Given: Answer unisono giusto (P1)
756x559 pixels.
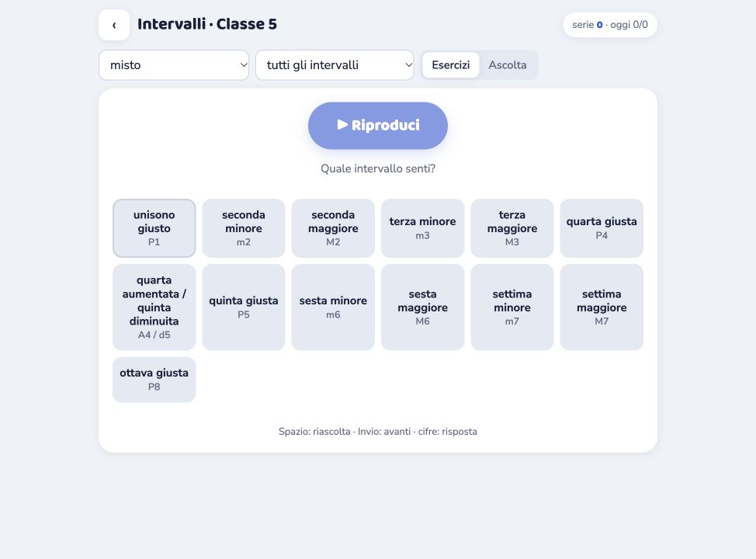Looking at the screenshot, I should (154, 228).
